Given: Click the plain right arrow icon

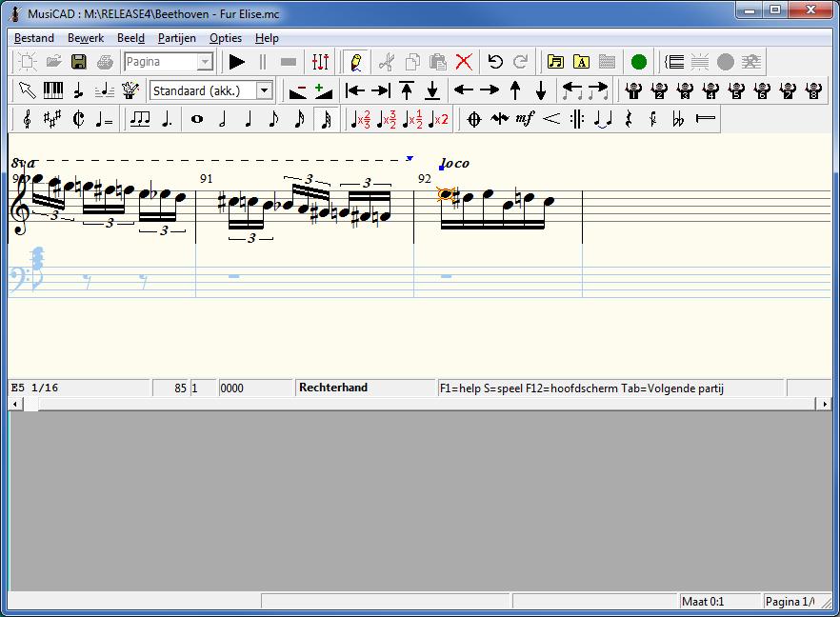Looking at the screenshot, I should 490,90.
